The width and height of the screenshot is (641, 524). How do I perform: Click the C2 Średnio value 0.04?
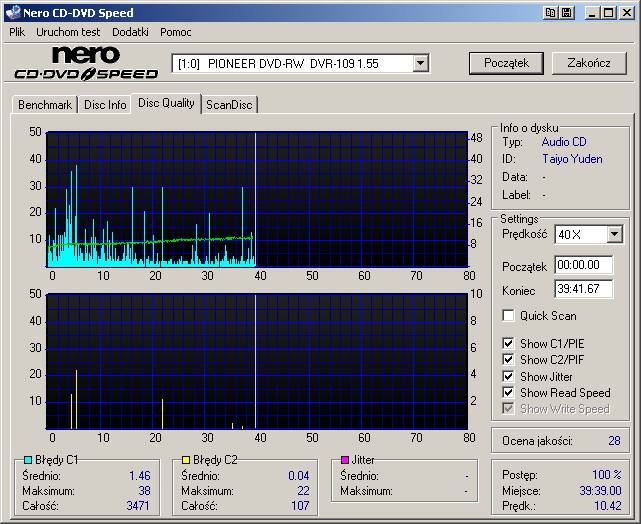pyautogui.click(x=298, y=475)
